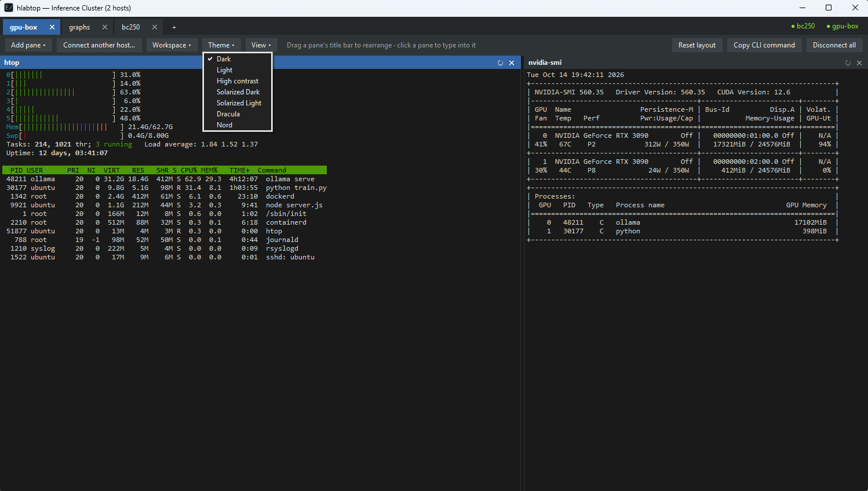Image resolution: width=868 pixels, height=491 pixels.
Task: Choose the Light theme
Action: 238,70
